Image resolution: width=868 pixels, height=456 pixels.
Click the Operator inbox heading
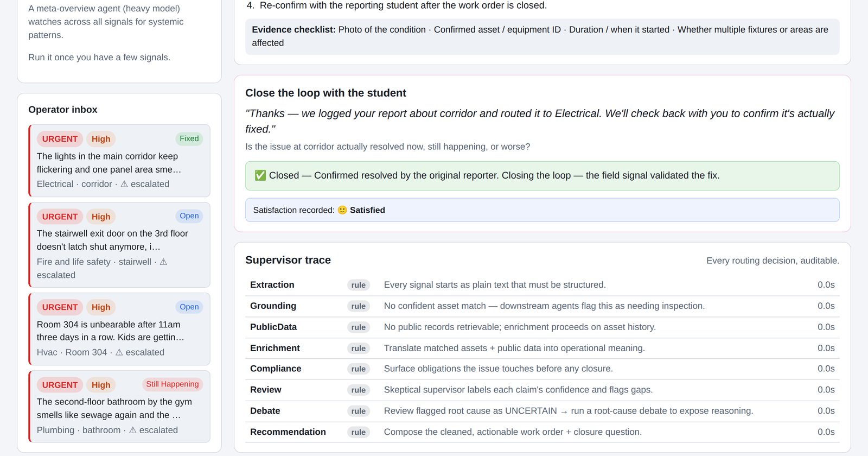click(x=63, y=110)
